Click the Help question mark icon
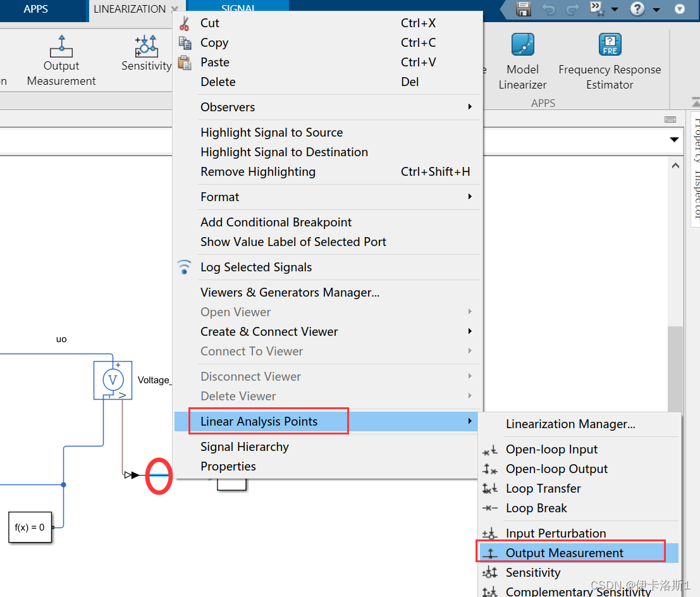Image resolution: width=700 pixels, height=597 pixels. point(637,9)
